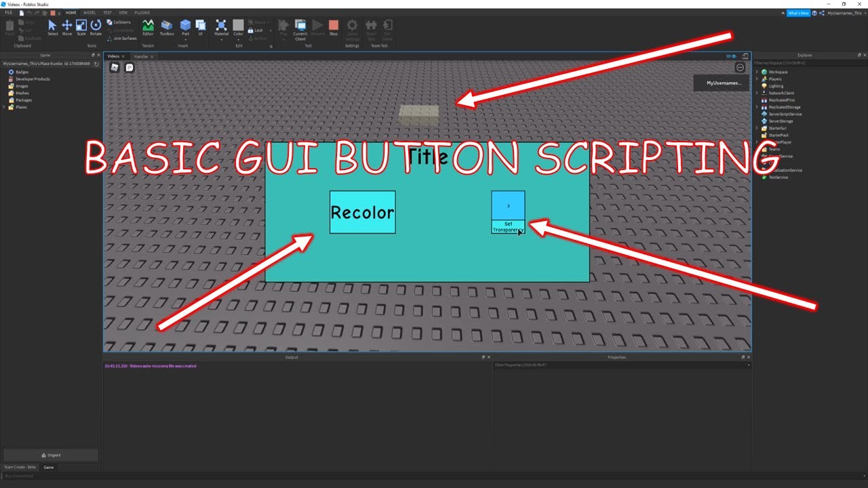Switch to the VIEW ribbon tab

click(123, 13)
